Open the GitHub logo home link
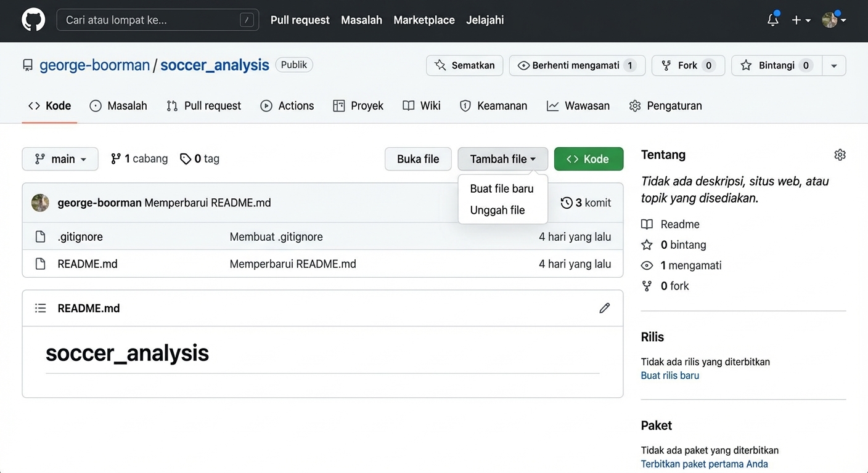 [33, 20]
